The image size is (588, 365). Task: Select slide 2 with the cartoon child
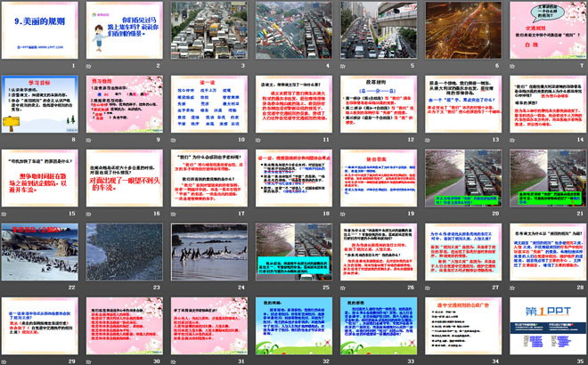pos(125,30)
